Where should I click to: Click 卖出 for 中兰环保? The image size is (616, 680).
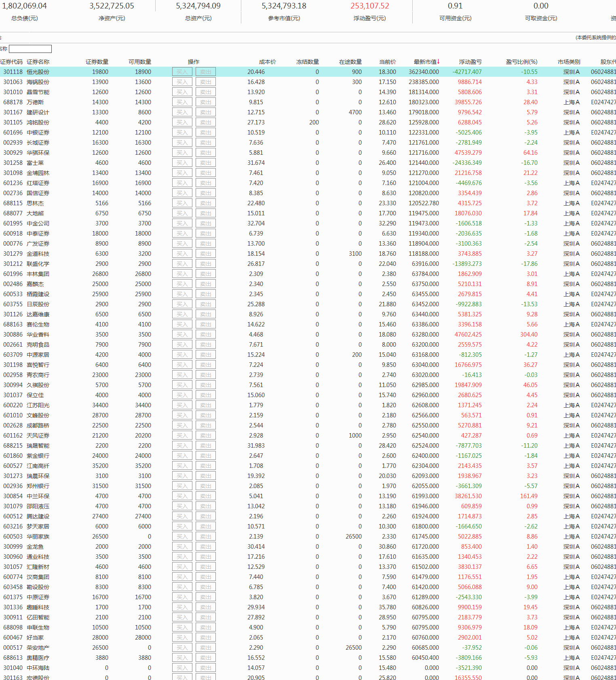coord(206,496)
